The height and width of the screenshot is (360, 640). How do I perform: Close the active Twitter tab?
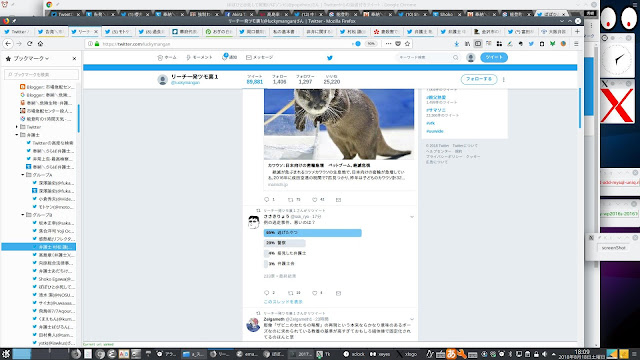click(x=96, y=31)
